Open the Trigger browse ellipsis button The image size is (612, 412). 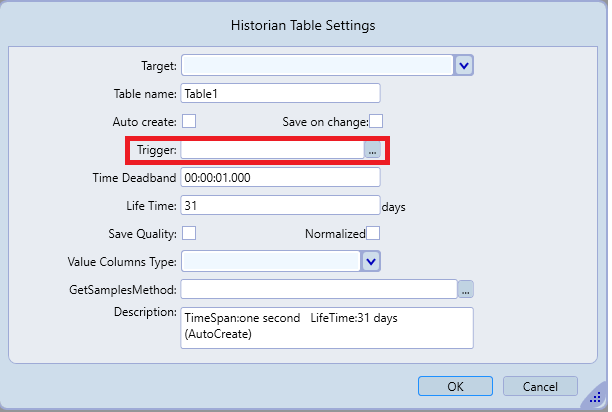(372, 150)
